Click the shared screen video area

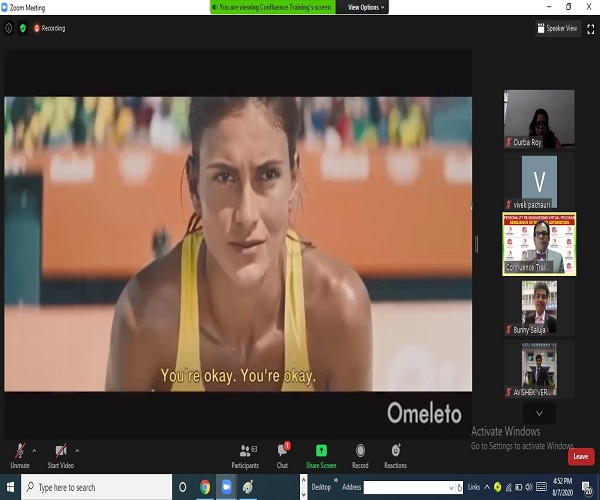(238, 244)
